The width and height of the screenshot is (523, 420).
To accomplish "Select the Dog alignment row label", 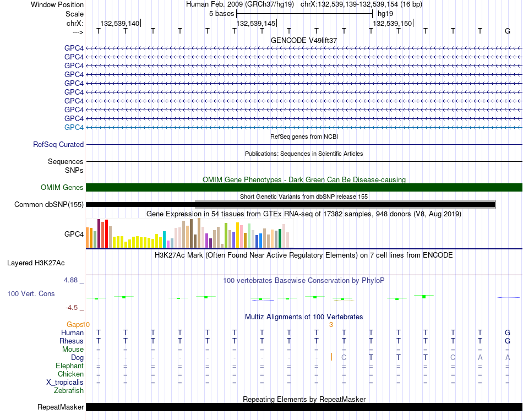I will pyautogui.click(x=77, y=358).
